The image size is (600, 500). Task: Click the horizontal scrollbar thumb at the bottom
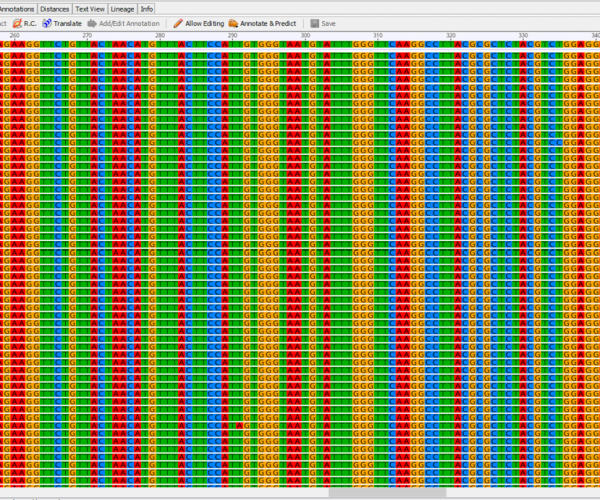pos(387,492)
